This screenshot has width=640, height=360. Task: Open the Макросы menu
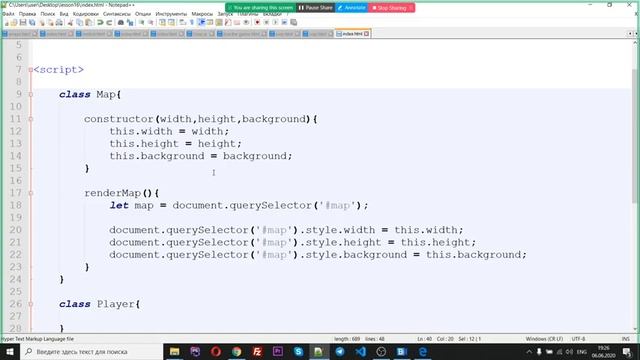pos(202,14)
